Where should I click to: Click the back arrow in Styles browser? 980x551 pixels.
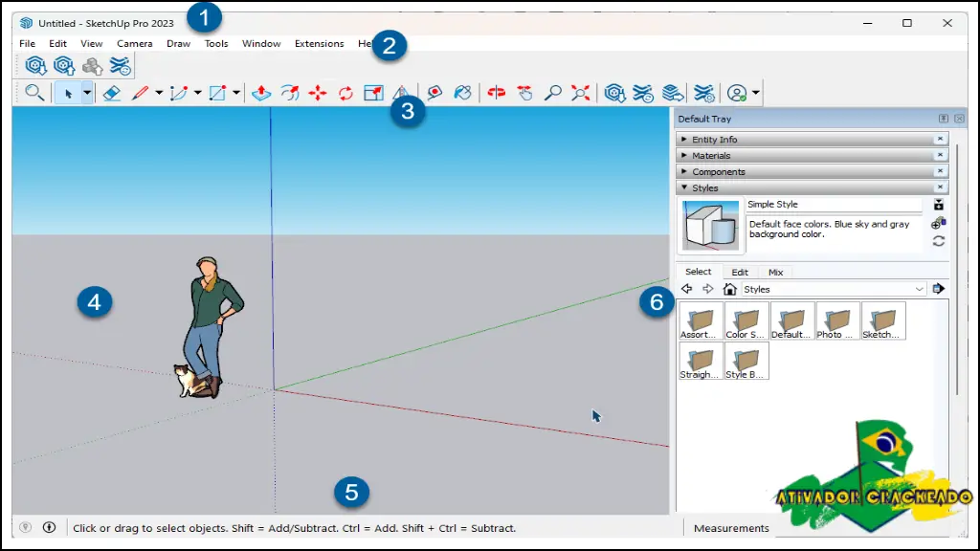tap(687, 289)
